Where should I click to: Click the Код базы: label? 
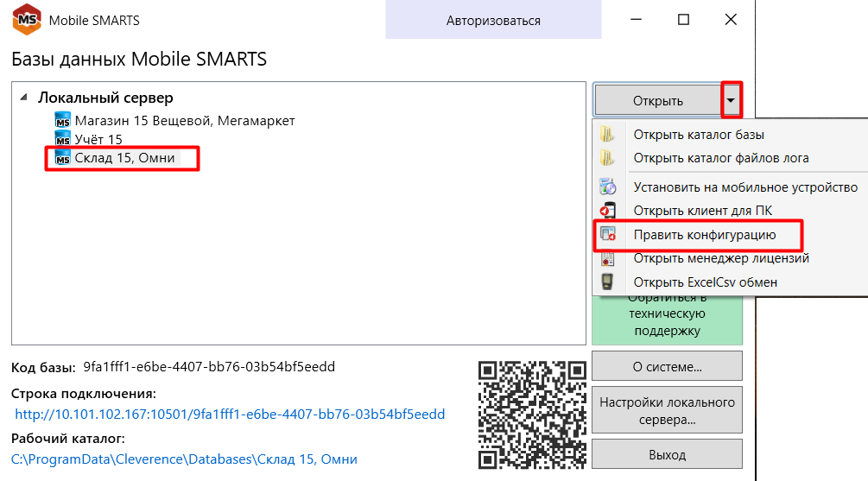[x=43, y=368]
